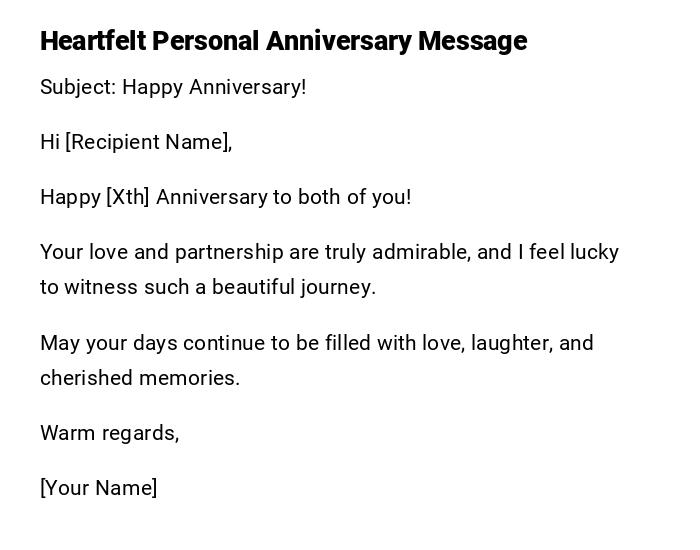This screenshot has height=550, width=700.
Task: Click the word 'Hi' in the greeting
Action: (x=50, y=142)
